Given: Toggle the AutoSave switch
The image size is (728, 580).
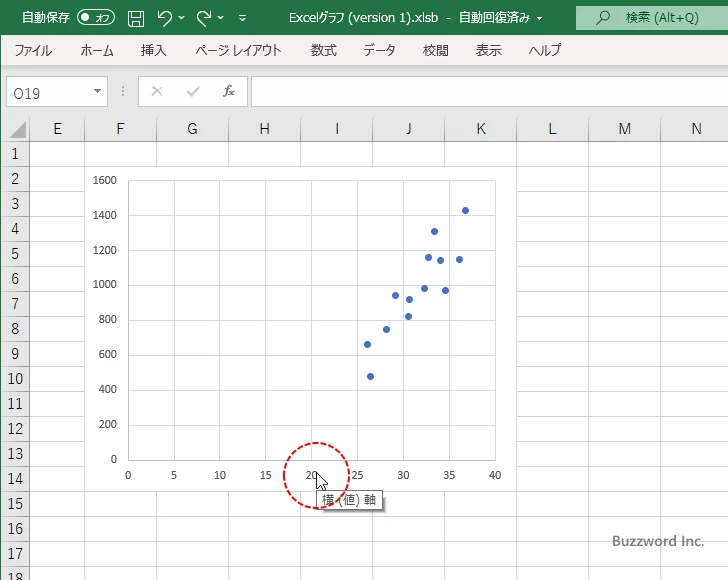Looking at the screenshot, I should tap(96, 18).
